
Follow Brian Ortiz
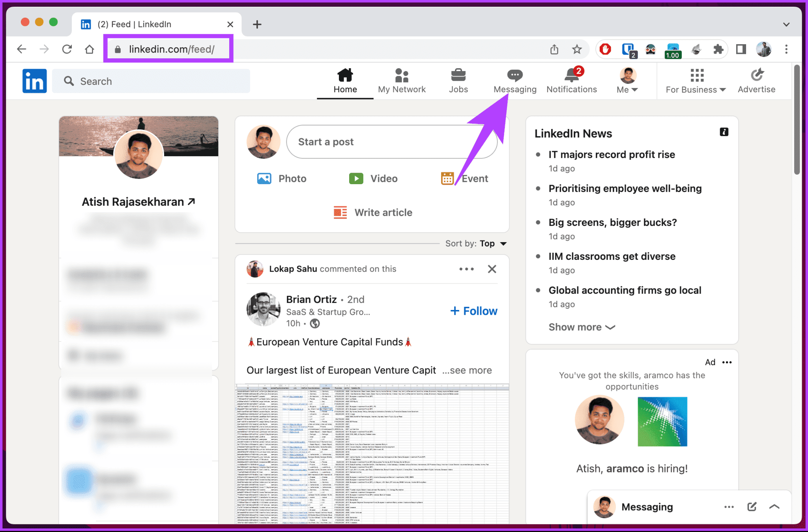(473, 311)
